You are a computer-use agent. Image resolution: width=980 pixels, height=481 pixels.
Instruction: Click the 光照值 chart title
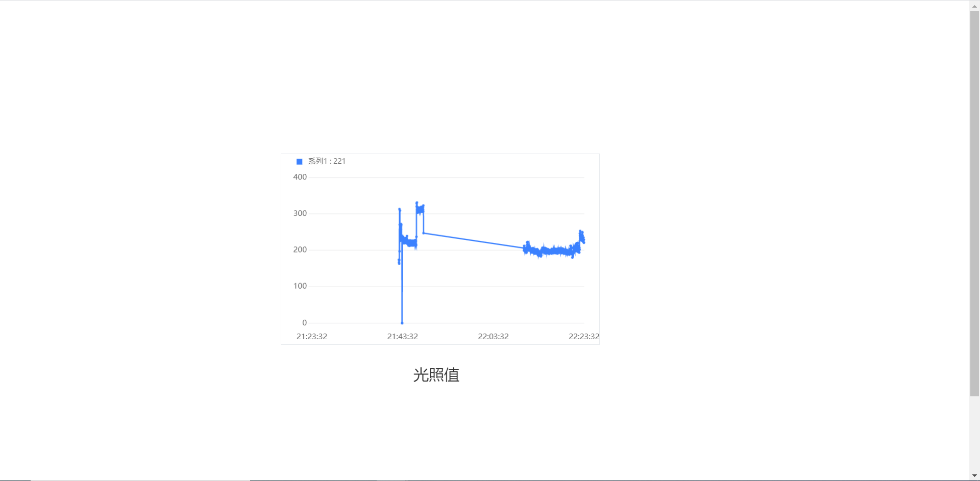(436, 375)
